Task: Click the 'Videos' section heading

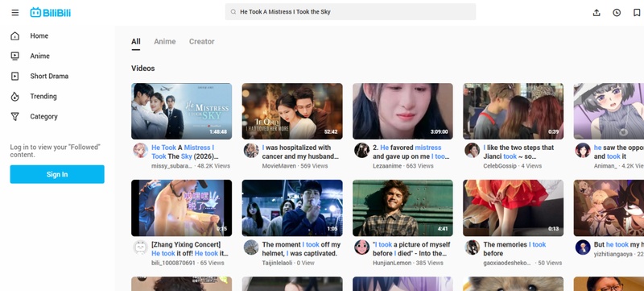Action: click(143, 69)
